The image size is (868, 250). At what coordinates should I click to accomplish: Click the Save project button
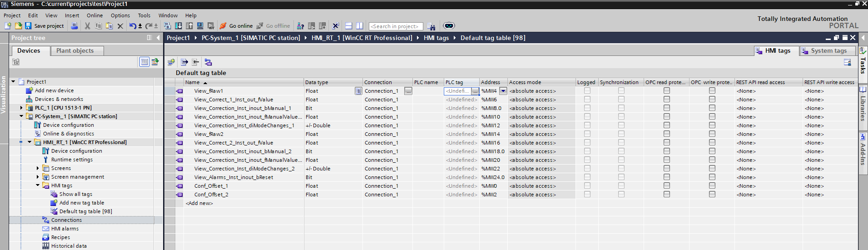45,26
